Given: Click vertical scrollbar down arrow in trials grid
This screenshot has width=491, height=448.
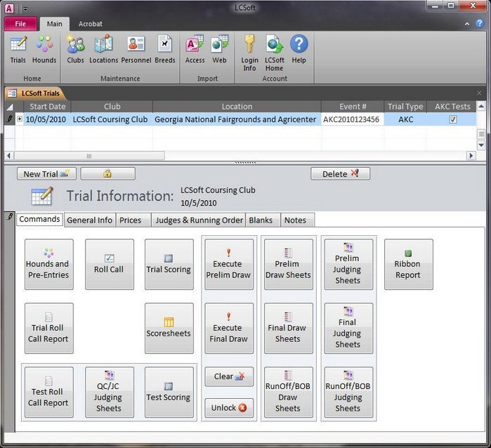Looking at the screenshot, I should click(481, 145).
